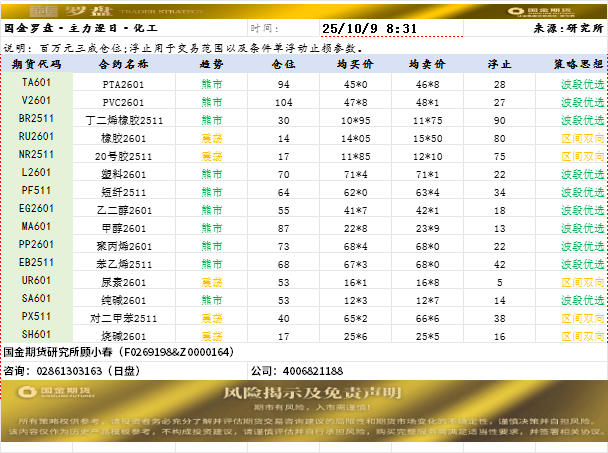Select the 纯碱2601 contract cell
Viewport: 608px width, 453px height.
tap(124, 300)
